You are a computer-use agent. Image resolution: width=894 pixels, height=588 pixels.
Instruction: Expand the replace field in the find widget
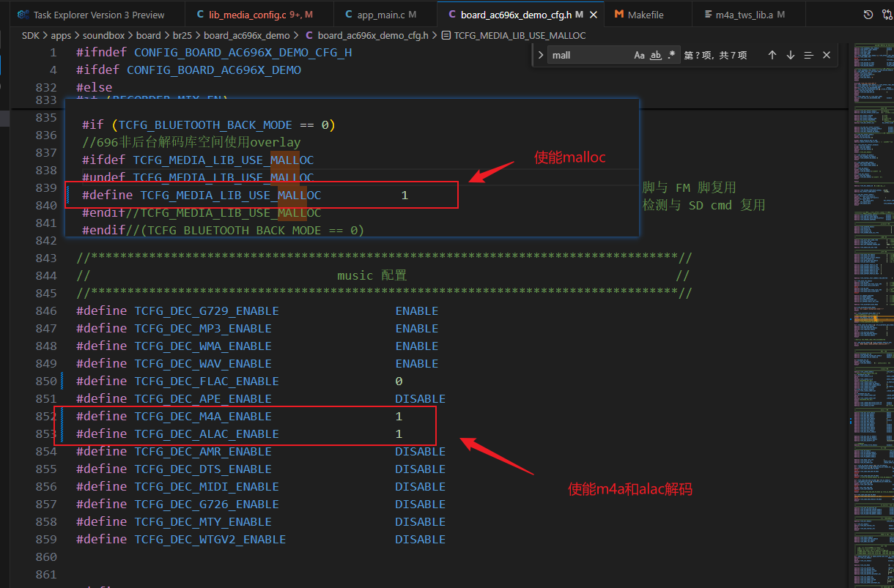[541, 55]
